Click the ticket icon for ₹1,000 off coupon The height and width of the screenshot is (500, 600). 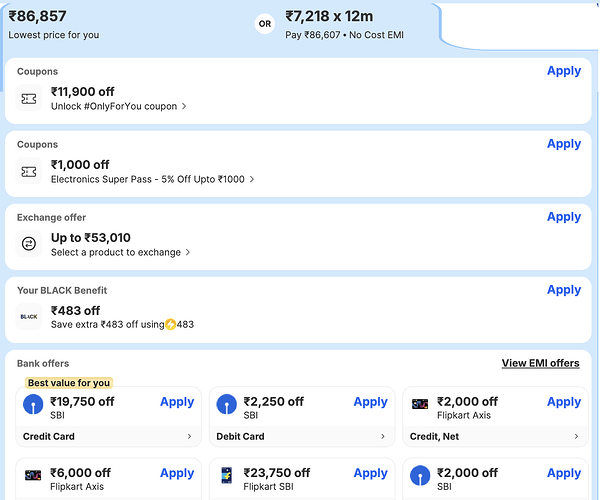tap(29, 172)
